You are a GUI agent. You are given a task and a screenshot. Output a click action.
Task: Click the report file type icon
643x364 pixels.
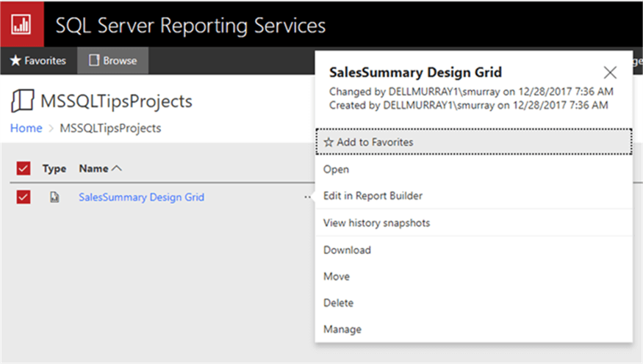pos(54,197)
